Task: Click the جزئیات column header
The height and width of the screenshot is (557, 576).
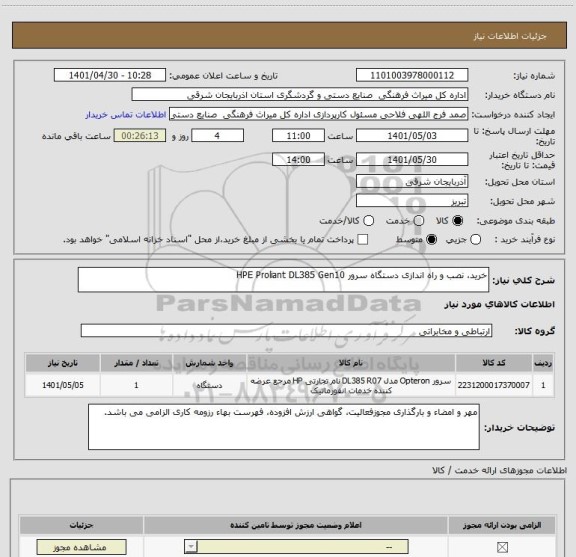Action: [82, 525]
